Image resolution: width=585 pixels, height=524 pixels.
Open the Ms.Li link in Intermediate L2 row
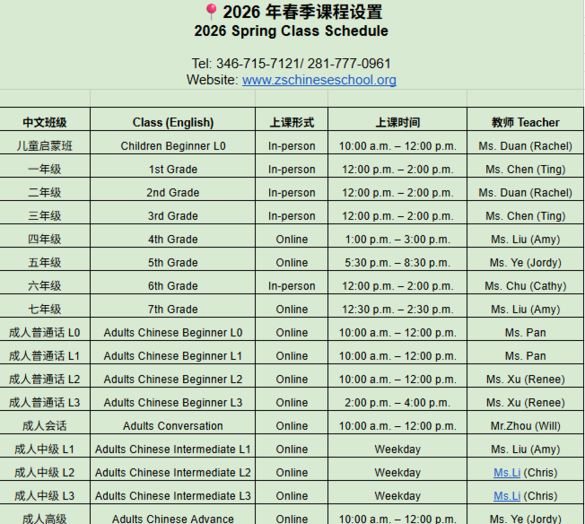pyautogui.click(x=507, y=472)
